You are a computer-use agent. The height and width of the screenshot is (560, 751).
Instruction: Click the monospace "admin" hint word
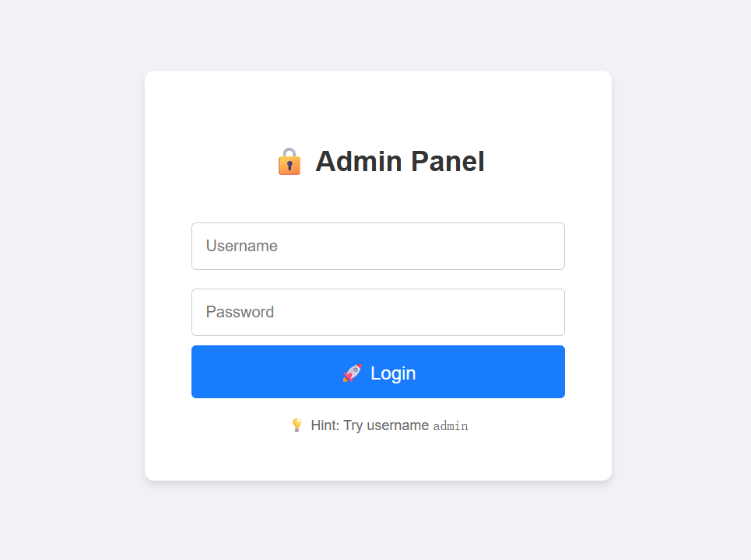pos(451,426)
